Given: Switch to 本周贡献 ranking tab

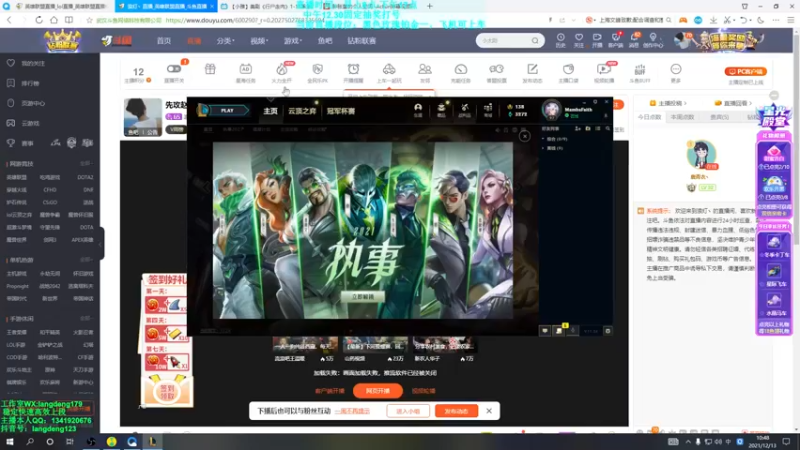Looking at the screenshot, I should point(682,117).
